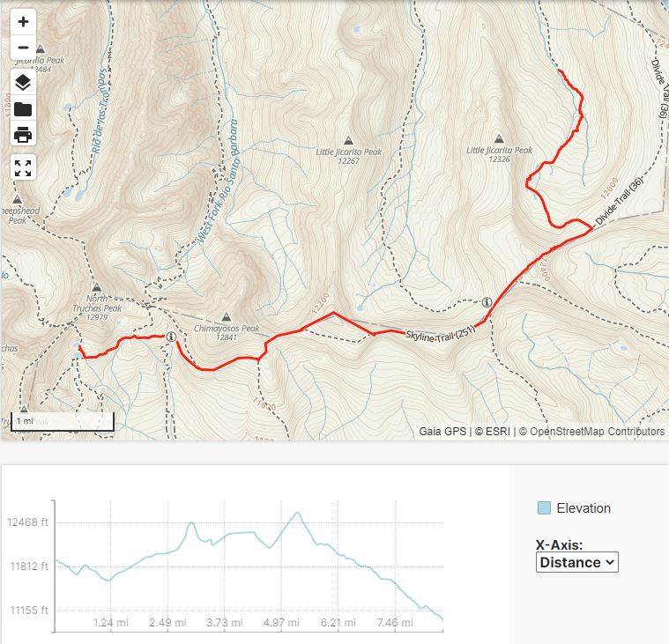Print the map using the printer icon
The height and width of the screenshot is (644, 669).
coord(23,135)
